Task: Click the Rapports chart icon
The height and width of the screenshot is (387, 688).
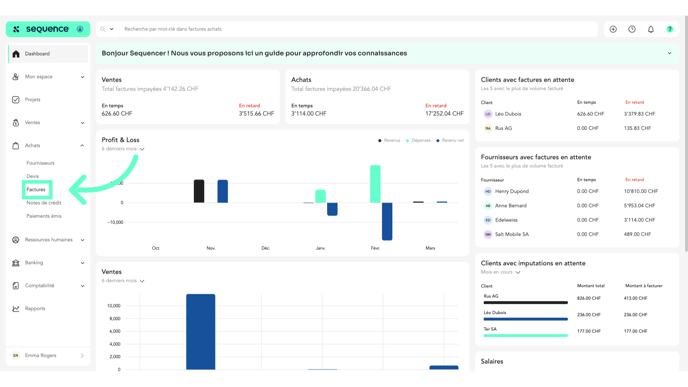Action: [16, 308]
